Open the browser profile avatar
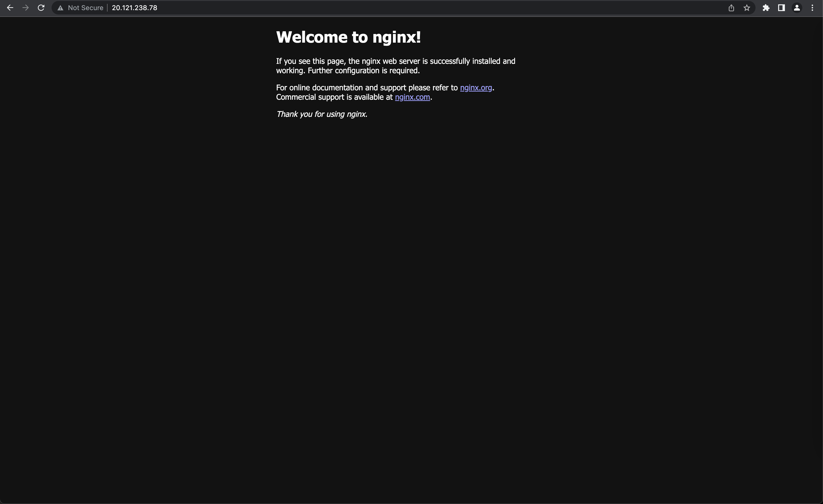The width and height of the screenshot is (823, 504). pos(797,8)
